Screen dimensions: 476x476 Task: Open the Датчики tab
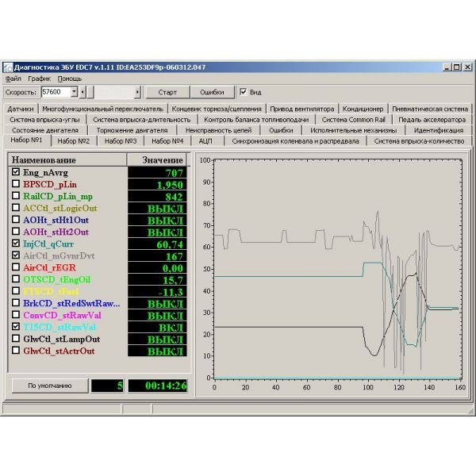(x=21, y=109)
